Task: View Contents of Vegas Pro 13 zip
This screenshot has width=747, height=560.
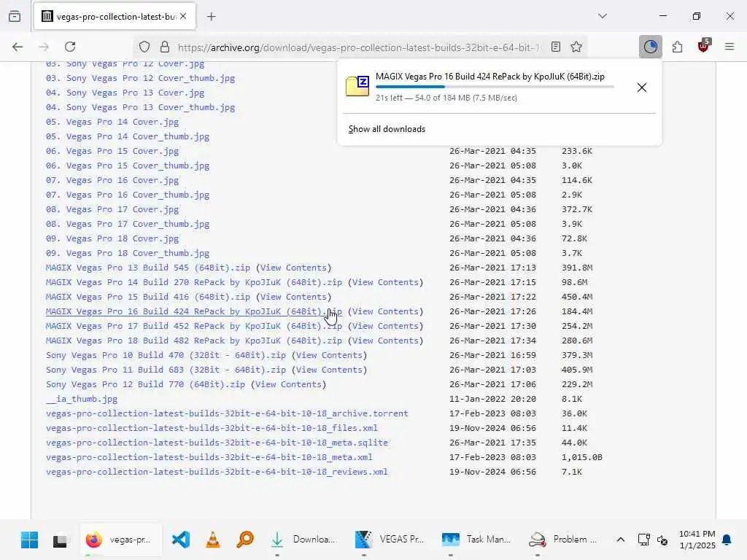Action: pyautogui.click(x=293, y=268)
